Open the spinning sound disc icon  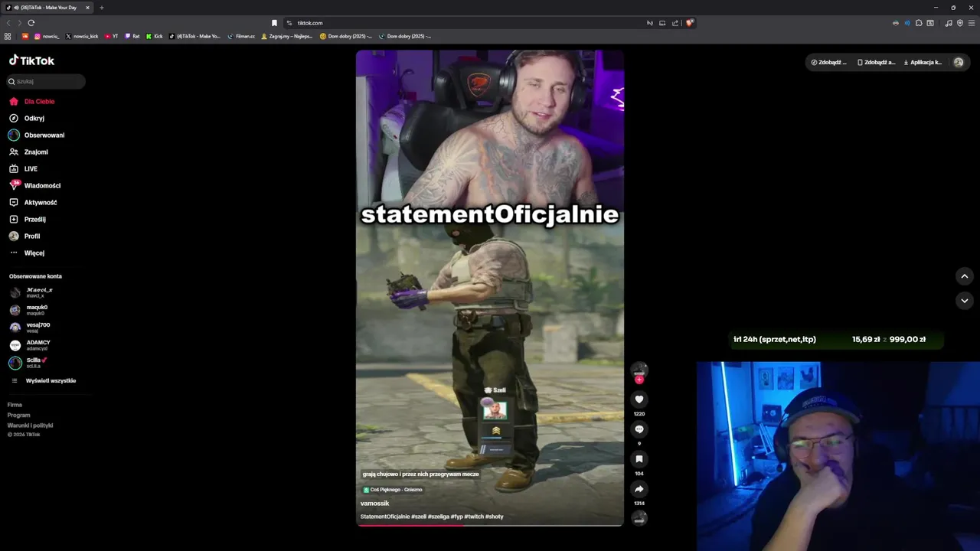(x=639, y=518)
